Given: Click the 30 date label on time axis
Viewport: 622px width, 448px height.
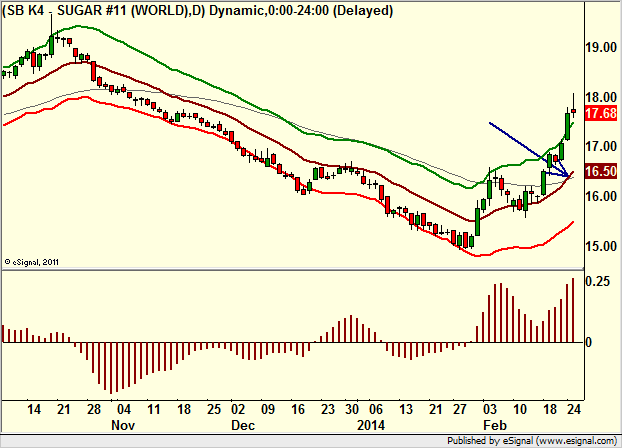Looking at the screenshot, I should (x=352, y=409).
